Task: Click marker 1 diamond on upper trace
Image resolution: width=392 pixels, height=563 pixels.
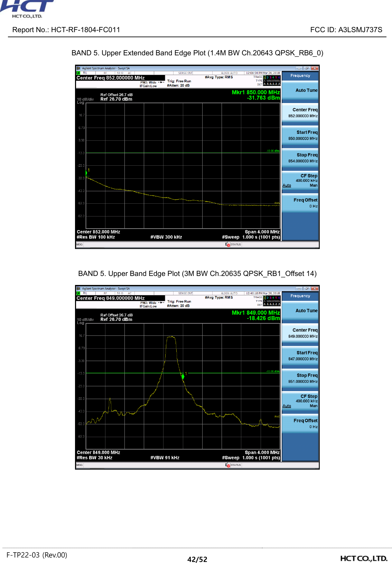Action: point(86,173)
